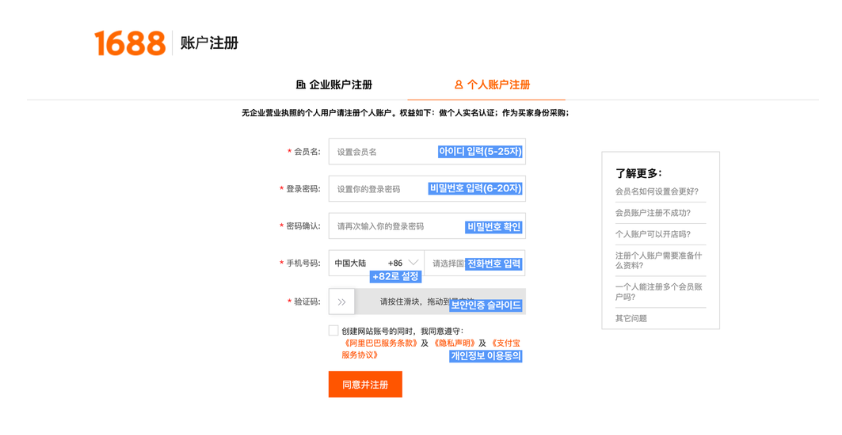The height and width of the screenshot is (435, 842).
Task: Switch to 企业账户注册 tab
Action: pyautogui.click(x=334, y=85)
